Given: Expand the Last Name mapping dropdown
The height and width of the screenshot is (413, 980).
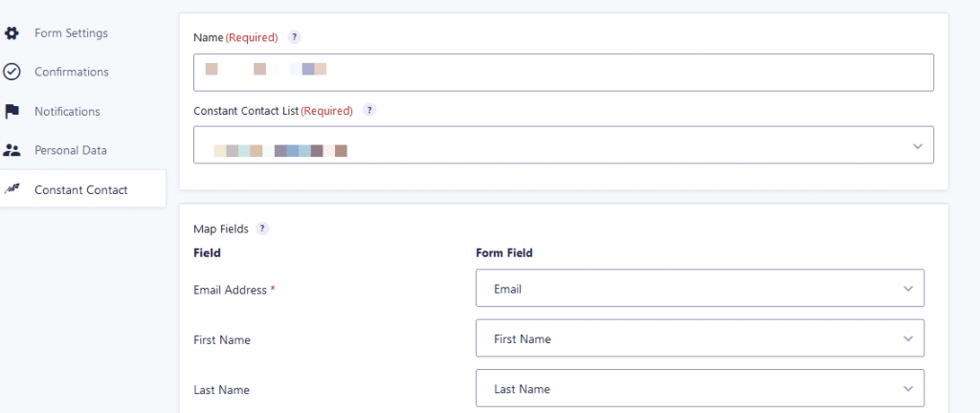Looking at the screenshot, I should click(700, 388).
